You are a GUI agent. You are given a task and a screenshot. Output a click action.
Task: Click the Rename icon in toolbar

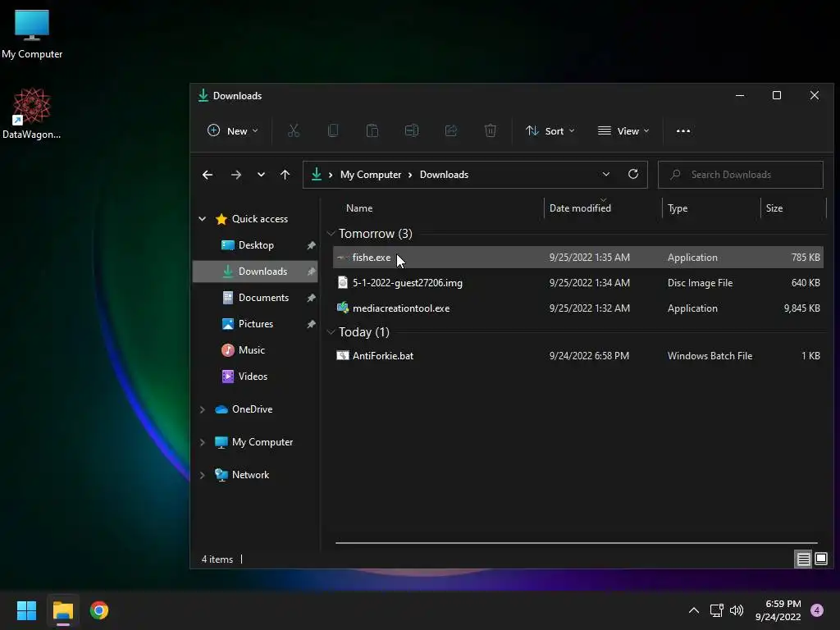[x=412, y=130]
